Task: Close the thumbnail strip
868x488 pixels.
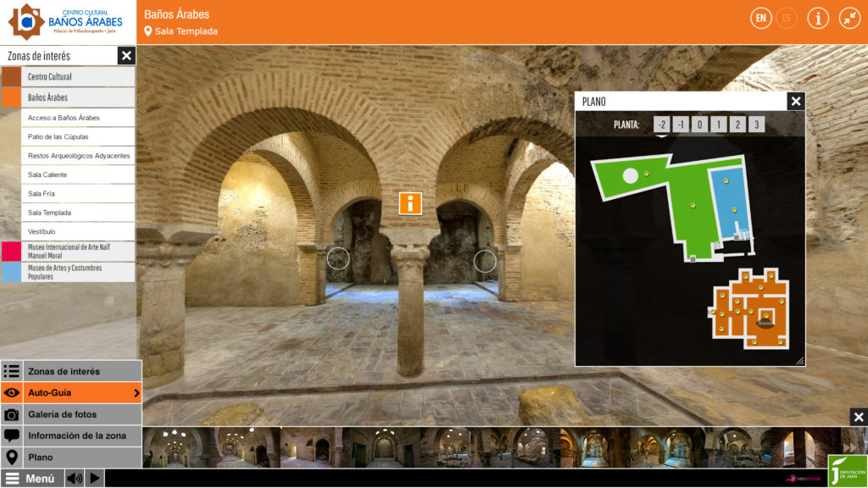Action: coord(859,417)
